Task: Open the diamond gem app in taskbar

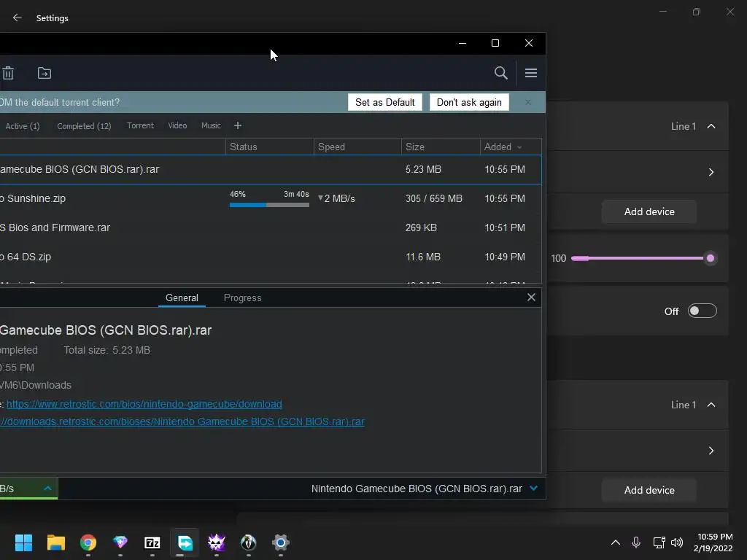Action: [x=120, y=542]
